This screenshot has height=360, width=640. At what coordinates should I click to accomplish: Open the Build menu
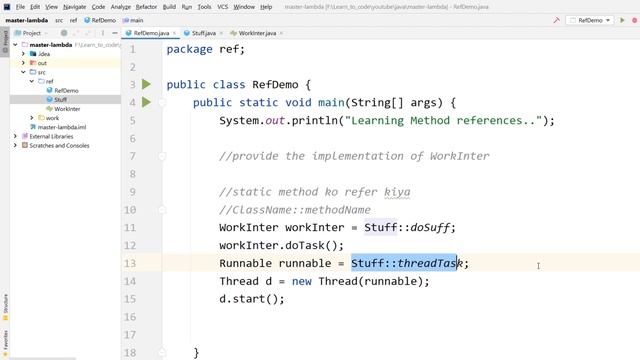pos(169,7)
